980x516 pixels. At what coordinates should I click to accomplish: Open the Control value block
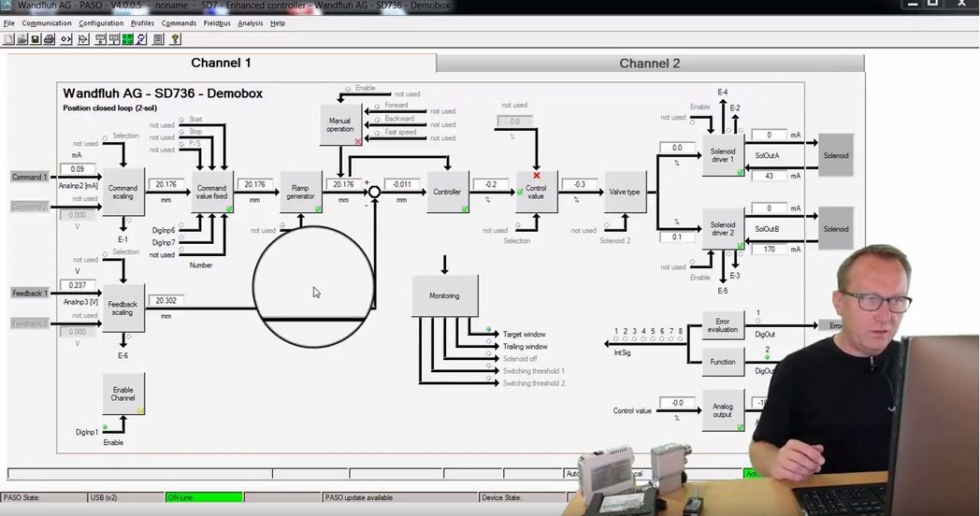[x=536, y=192]
